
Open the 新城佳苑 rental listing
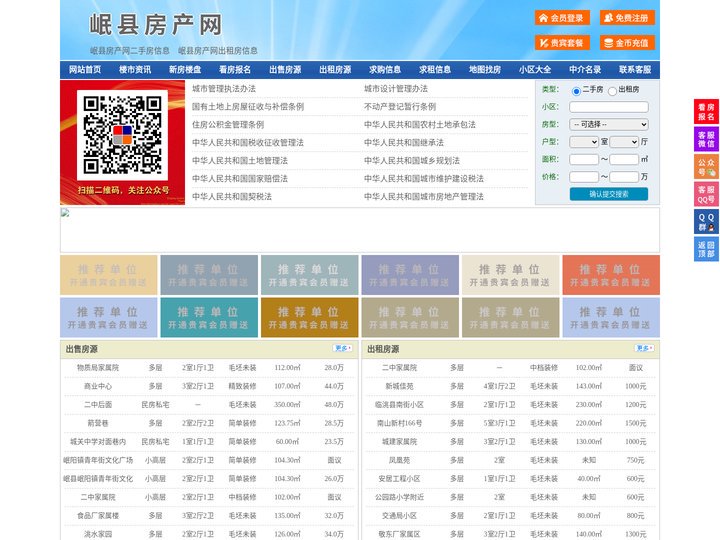[399, 386]
